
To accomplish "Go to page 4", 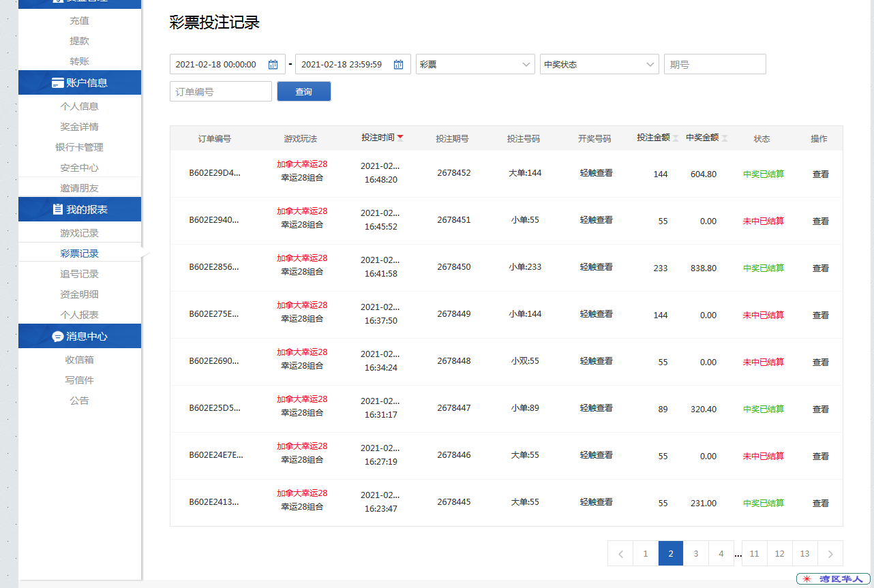I will [x=721, y=553].
